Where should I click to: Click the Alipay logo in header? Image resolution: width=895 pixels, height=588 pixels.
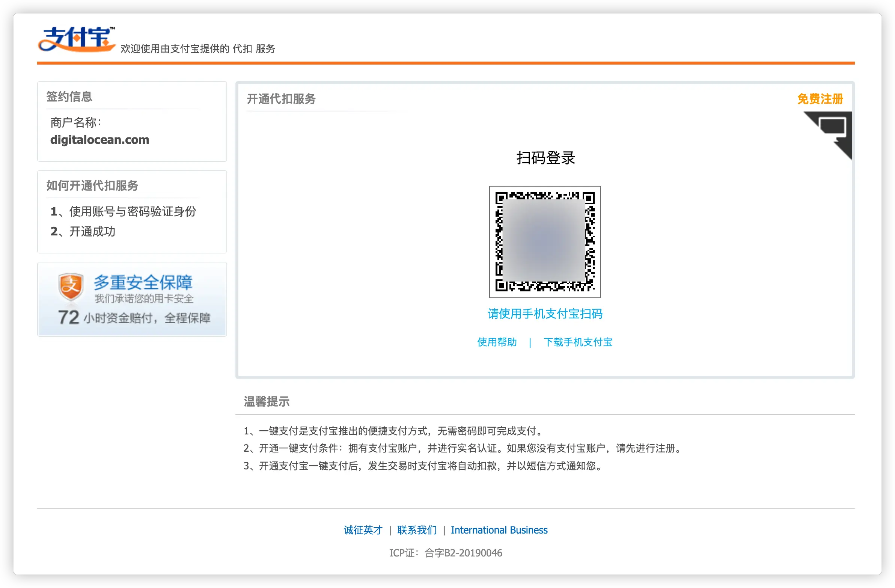(77, 39)
